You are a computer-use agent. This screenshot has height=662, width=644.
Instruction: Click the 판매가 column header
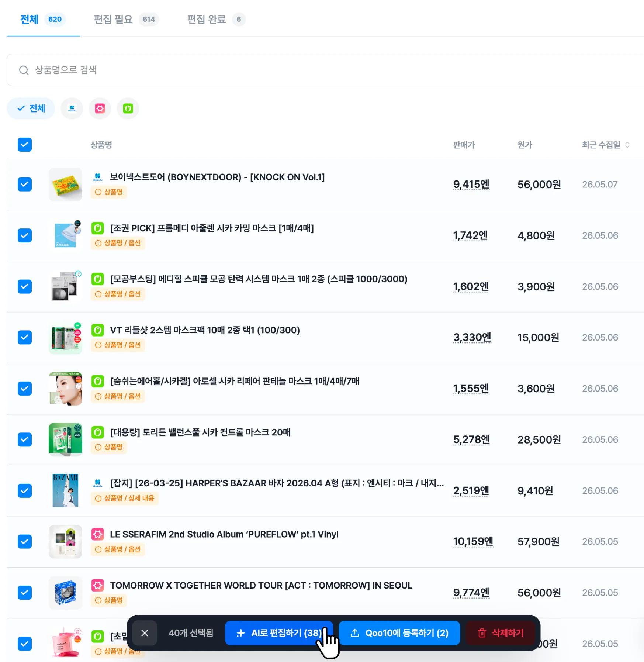click(x=464, y=145)
